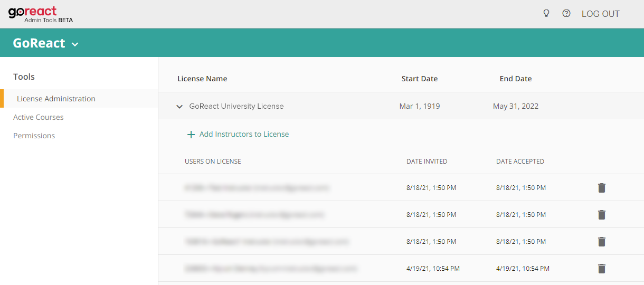Click the lightbulb suggestions icon
This screenshot has width=644, height=285.
[546, 14]
